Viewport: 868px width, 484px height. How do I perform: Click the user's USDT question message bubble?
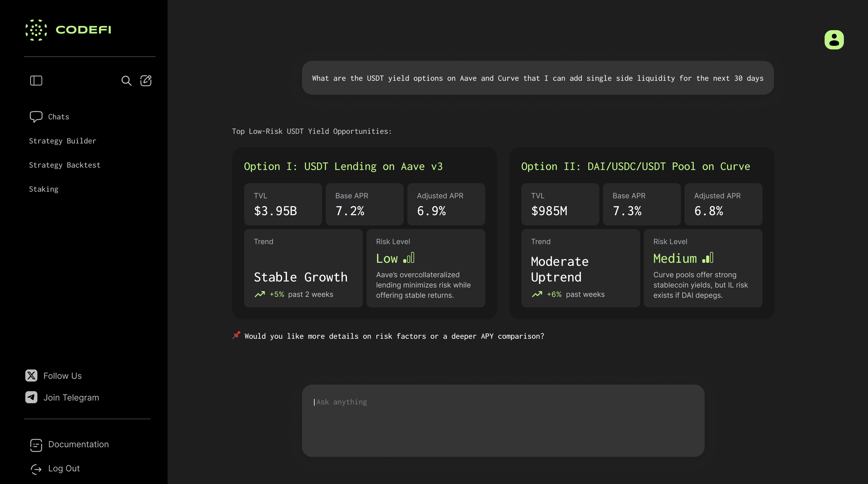[537, 78]
